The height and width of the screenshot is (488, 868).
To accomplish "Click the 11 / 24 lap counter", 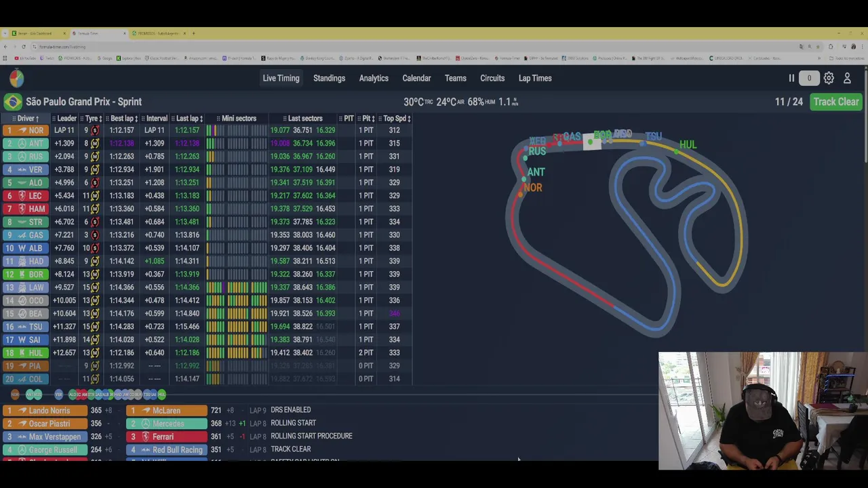I will click(x=789, y=102).
